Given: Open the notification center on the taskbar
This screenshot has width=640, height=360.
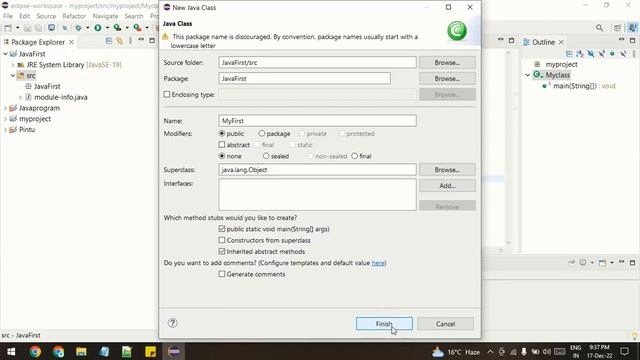Looking at the screenshot, I should point(624,351).
